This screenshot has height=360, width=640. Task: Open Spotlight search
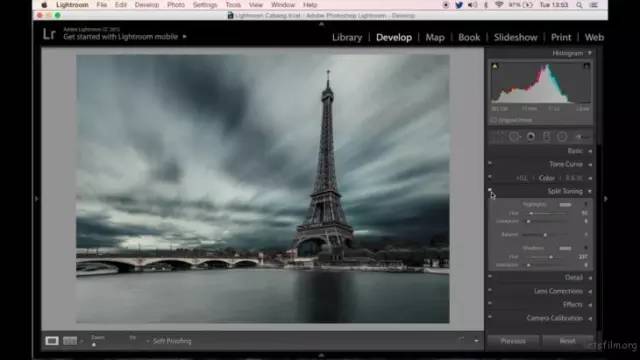[x=579, y=5]
